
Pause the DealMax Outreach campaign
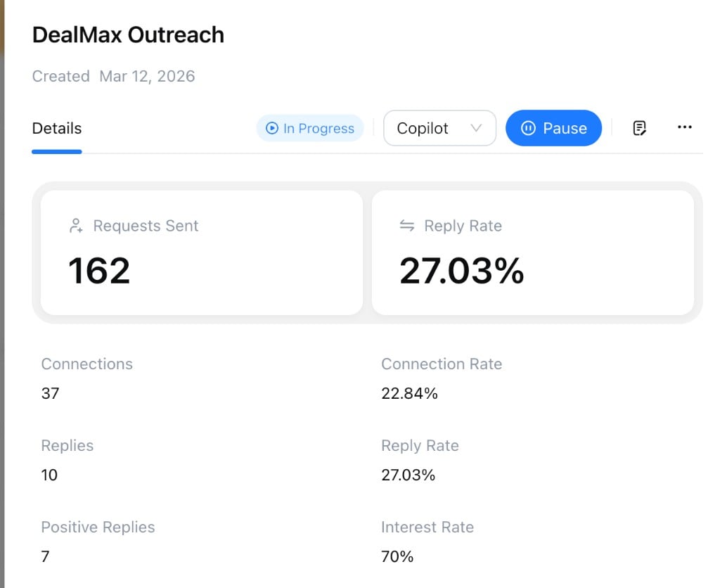coord(554,128)
